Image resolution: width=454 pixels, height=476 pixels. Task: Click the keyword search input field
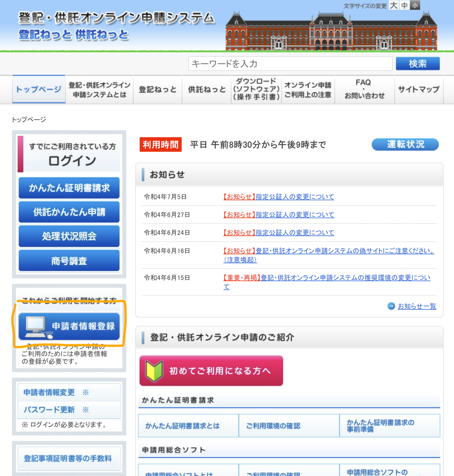[290, 64]
